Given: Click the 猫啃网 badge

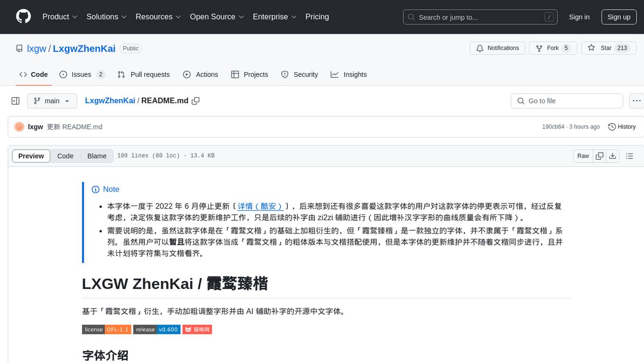Looking at the screenshot, I should coord(197,329).
